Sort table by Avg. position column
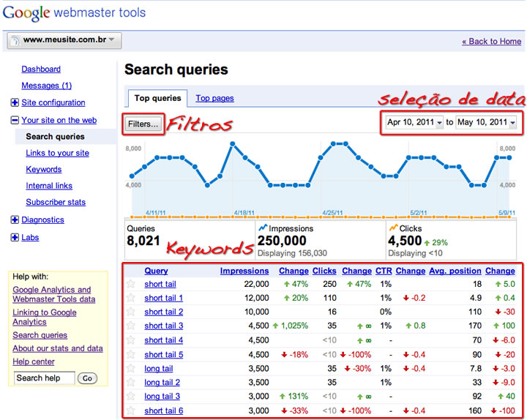This screenshot has width=527, height=420. (x=455, y=271)
